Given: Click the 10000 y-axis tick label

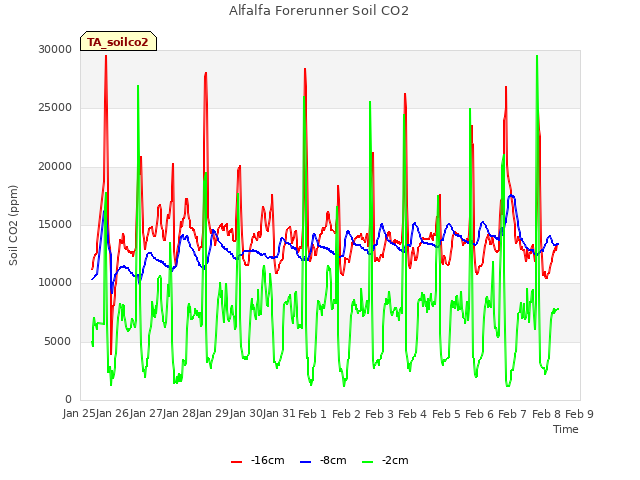Looking at the screenshot, I should 55,282.
